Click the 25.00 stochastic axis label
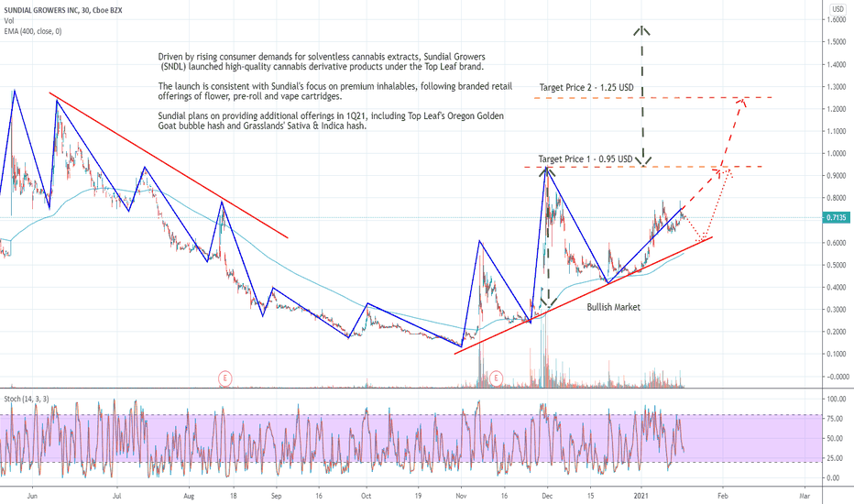Image resolution: width=854 pixels, height=504 pixels. pos(835,458)
